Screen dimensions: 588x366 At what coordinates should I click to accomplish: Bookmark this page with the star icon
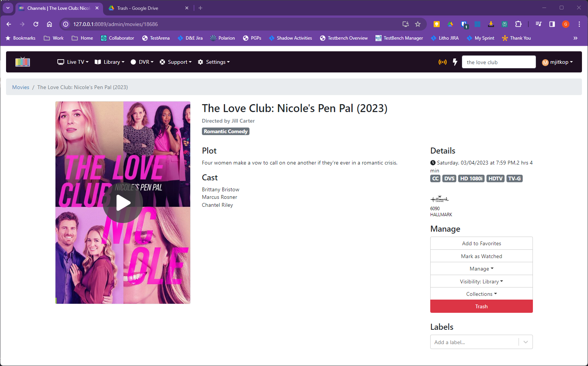tap(418, 24)
